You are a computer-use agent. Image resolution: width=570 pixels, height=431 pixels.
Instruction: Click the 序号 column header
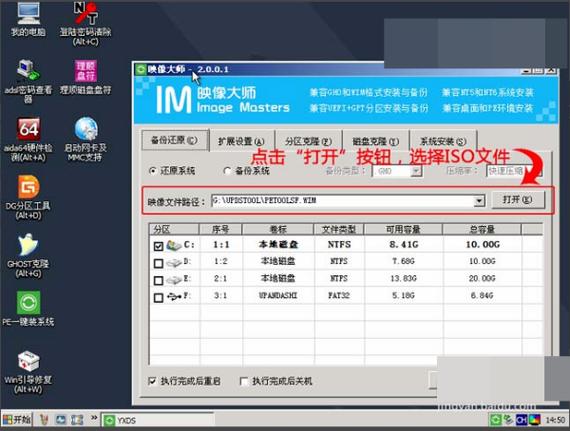click(x=220, y=229)
